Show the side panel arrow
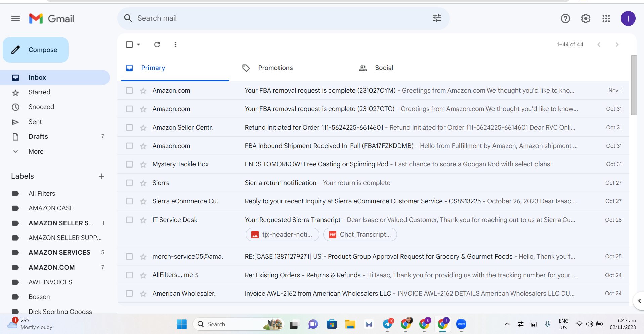 (639, 301)
